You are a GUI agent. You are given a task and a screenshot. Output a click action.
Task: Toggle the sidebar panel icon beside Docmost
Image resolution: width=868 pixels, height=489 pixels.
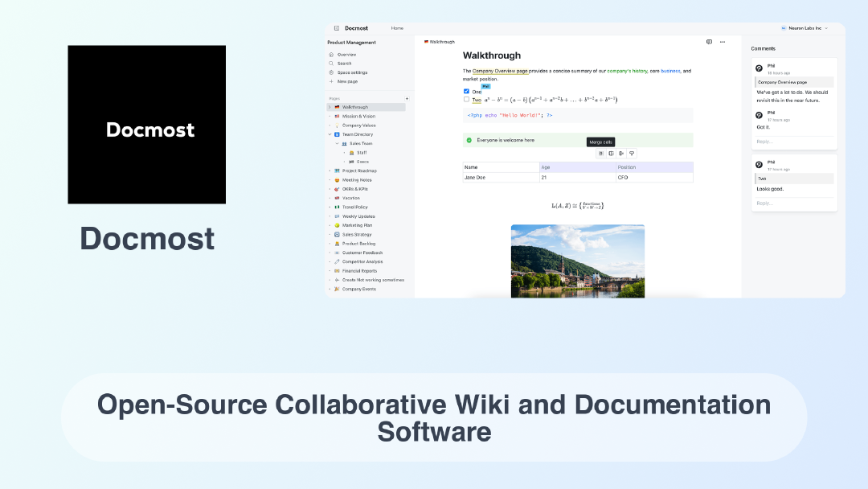pyautogui.click(x=336, y=28)
